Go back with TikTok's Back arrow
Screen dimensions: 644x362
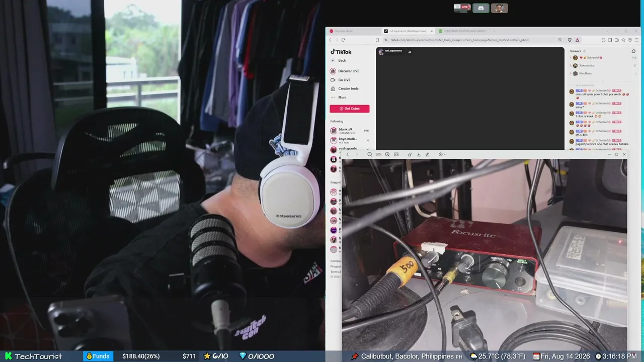333,60
